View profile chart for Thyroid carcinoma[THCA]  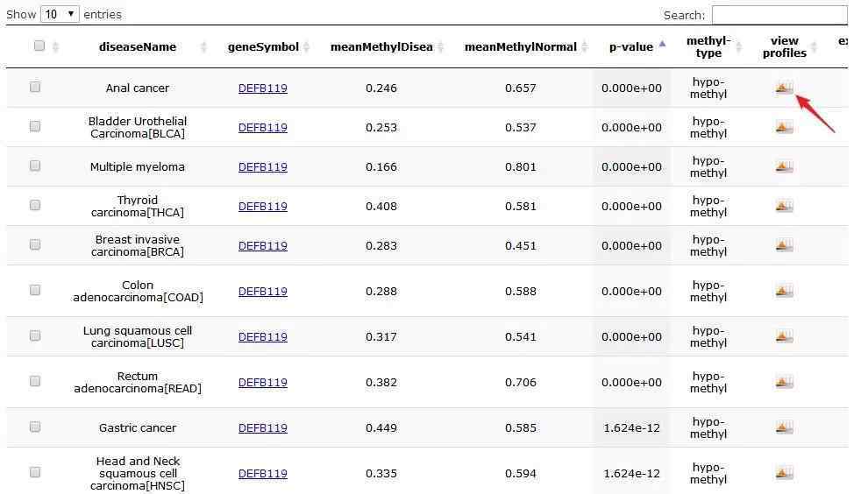pyautogui.click(x=784, y=206)
